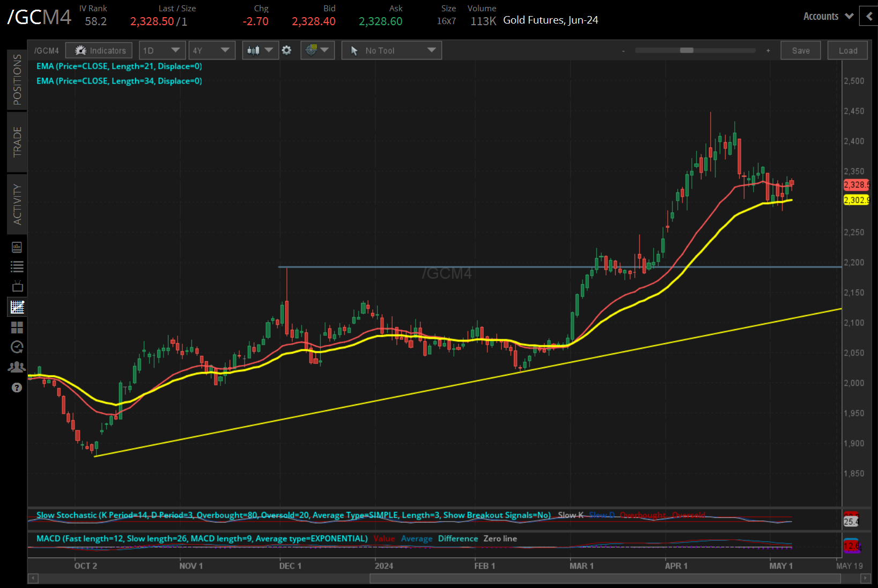Select the charts icon in sidebar
878x588 pixels.
pos(17,307)
